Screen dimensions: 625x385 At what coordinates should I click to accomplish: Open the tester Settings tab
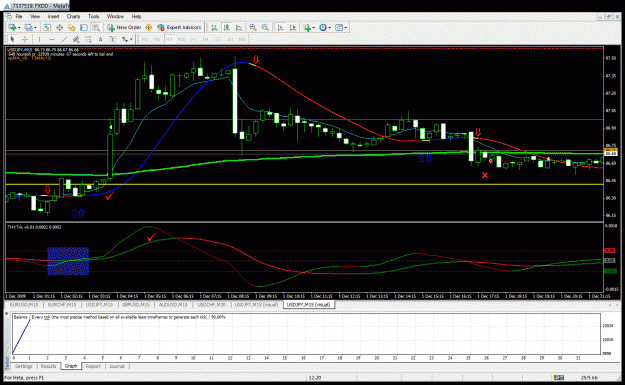24,366
